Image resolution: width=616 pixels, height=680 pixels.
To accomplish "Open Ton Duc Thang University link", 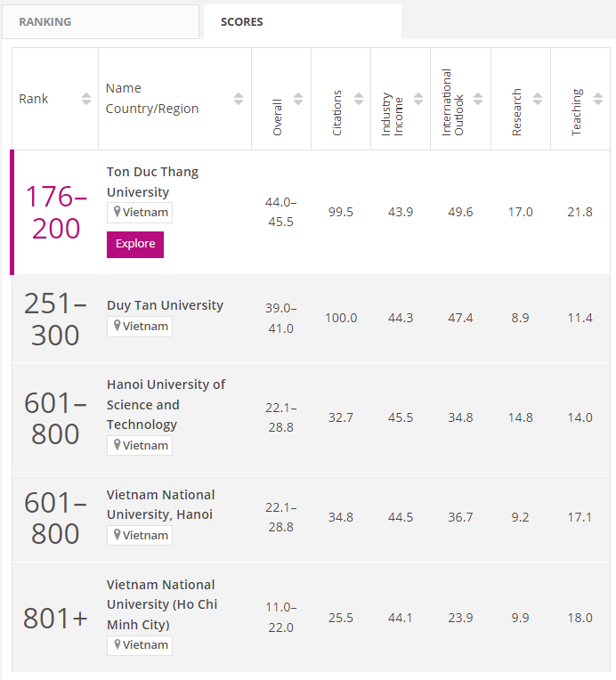I will 152,182.
